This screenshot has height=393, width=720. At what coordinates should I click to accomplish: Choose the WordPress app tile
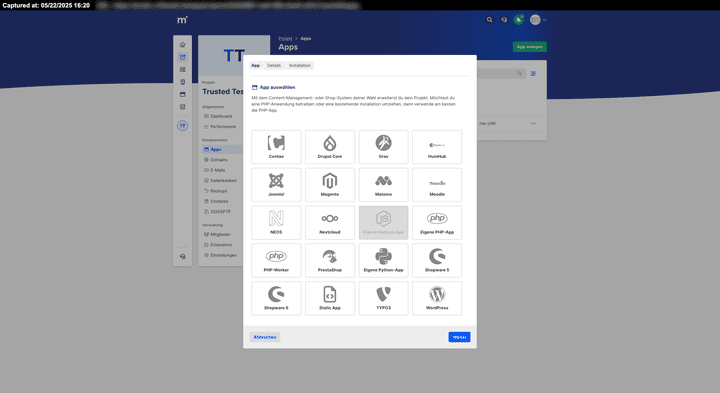point(437,298)
